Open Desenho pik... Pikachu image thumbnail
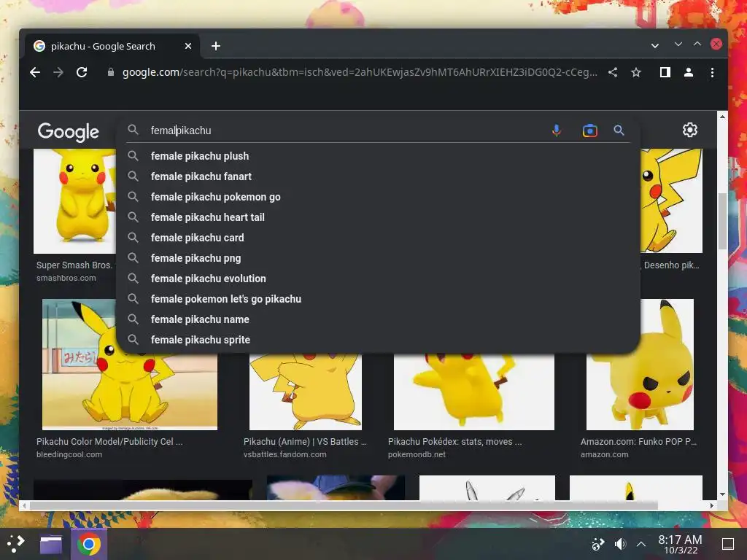747x560 pixels. point(671,201)
